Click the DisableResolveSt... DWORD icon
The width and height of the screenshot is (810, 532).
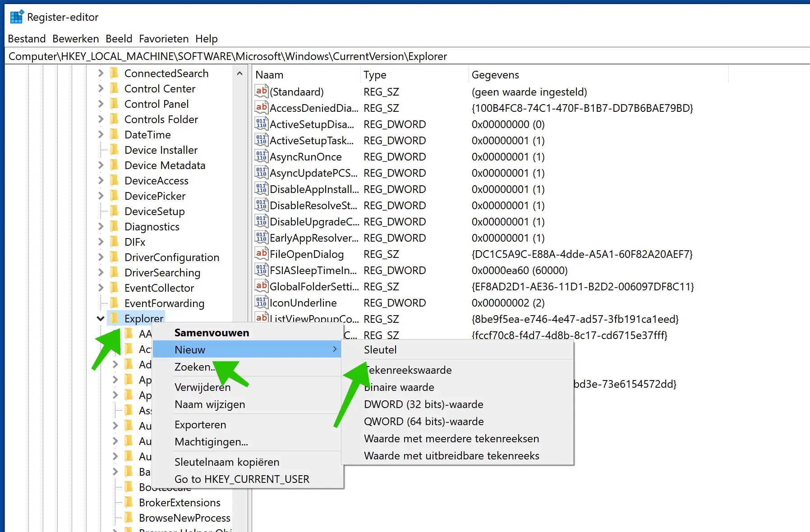(262, 205)
